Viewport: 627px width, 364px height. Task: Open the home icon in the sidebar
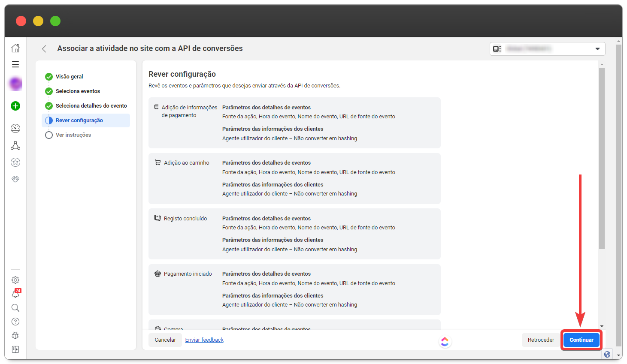[15, 48]
